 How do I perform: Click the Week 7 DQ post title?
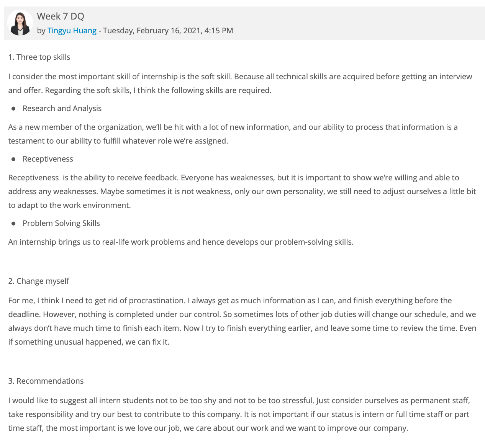click(x=61, y=16)
